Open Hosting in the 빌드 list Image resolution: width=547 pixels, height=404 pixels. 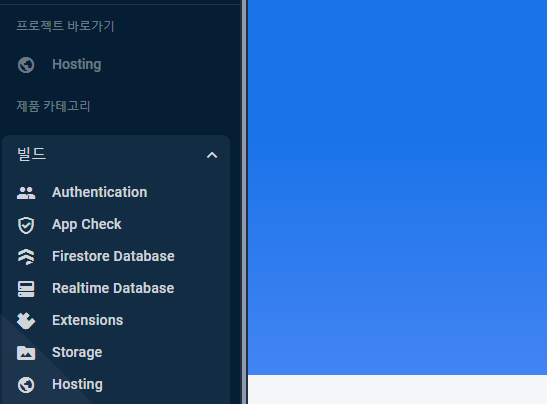77,384
